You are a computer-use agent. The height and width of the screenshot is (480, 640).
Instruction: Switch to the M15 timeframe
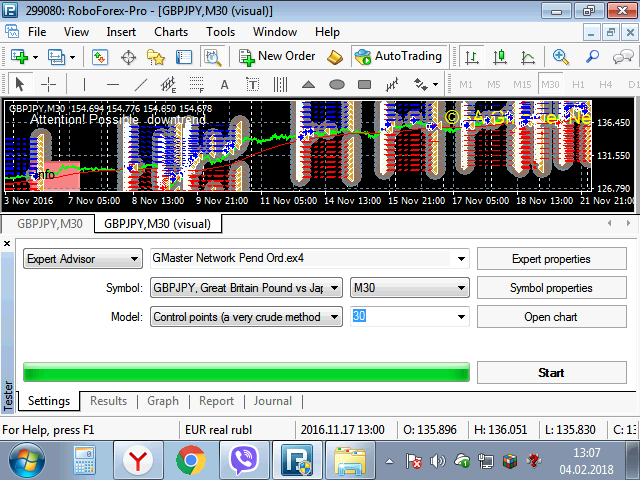pos(522,84)
